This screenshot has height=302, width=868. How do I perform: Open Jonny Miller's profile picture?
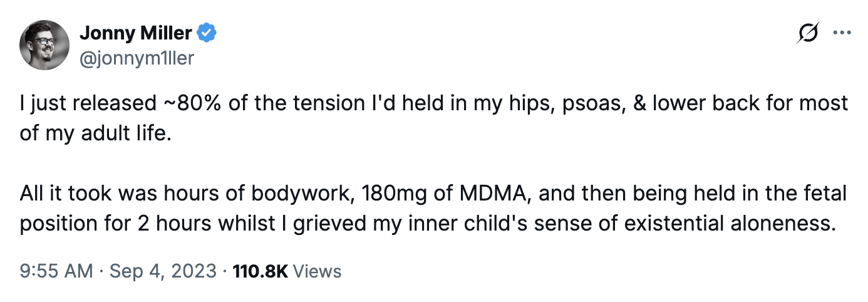tap(44, 44)
